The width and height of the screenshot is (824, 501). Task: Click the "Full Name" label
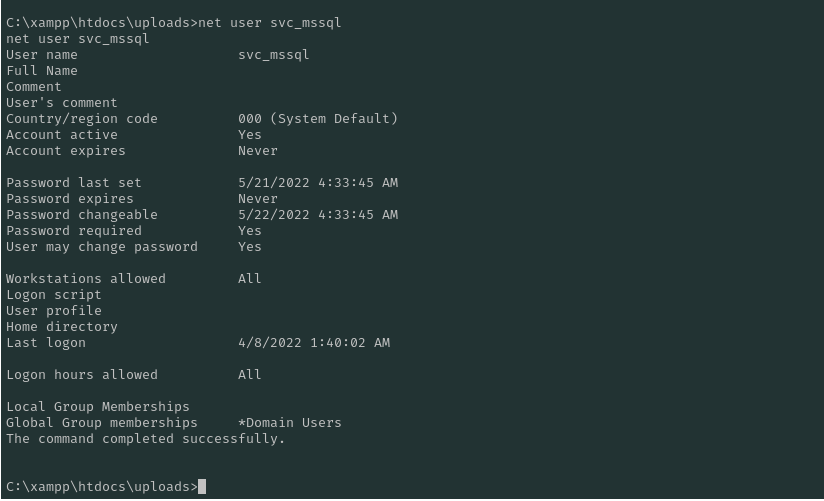click(42, 71)
